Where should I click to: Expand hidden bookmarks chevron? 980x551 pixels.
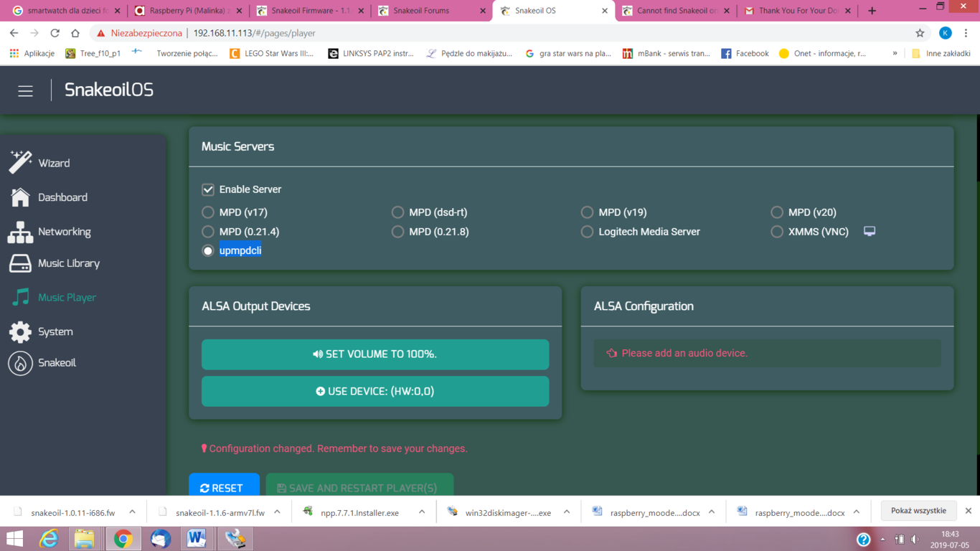[x=895, y=53]
